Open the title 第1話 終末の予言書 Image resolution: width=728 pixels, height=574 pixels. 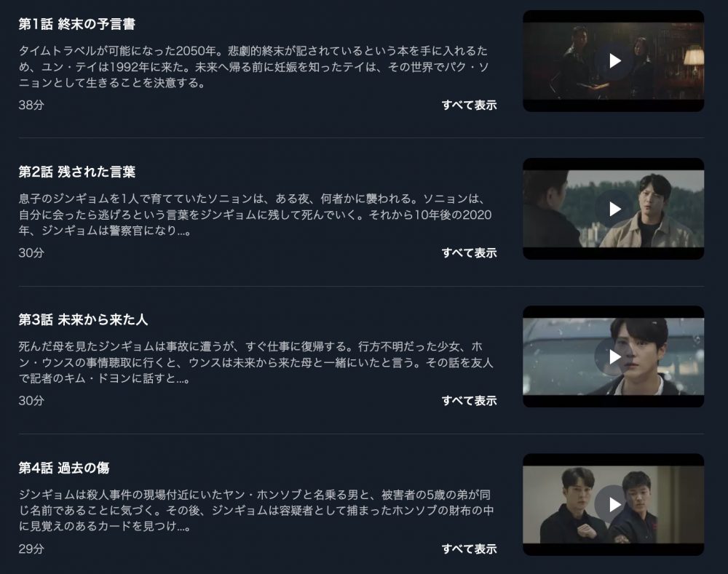[76, 24]
